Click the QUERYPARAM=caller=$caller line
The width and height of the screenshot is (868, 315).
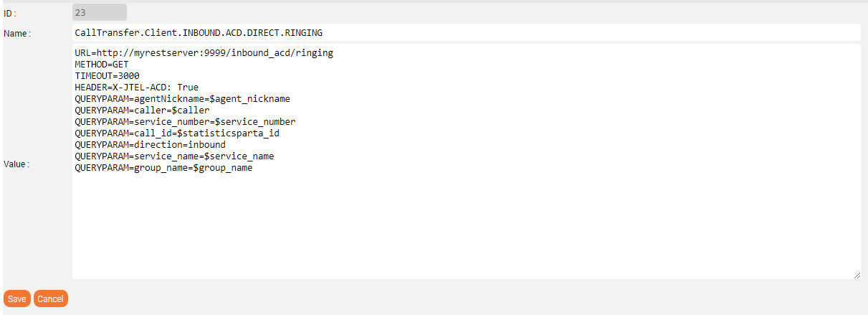tap(142, 111)
